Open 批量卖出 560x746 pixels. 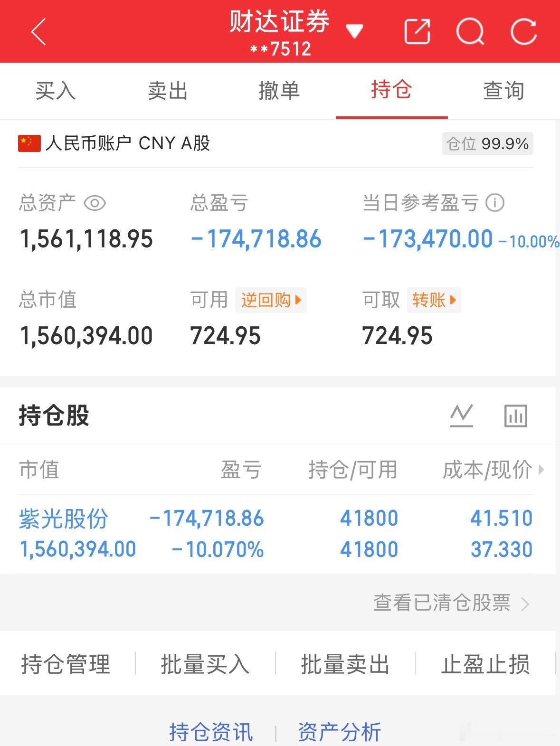point(345,663)
